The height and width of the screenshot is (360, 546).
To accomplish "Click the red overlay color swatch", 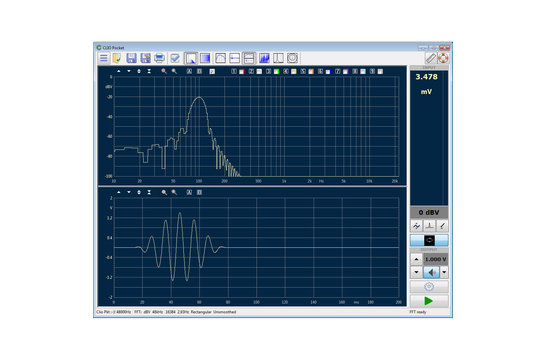I will pyautogui.click(x=242, y=71).
